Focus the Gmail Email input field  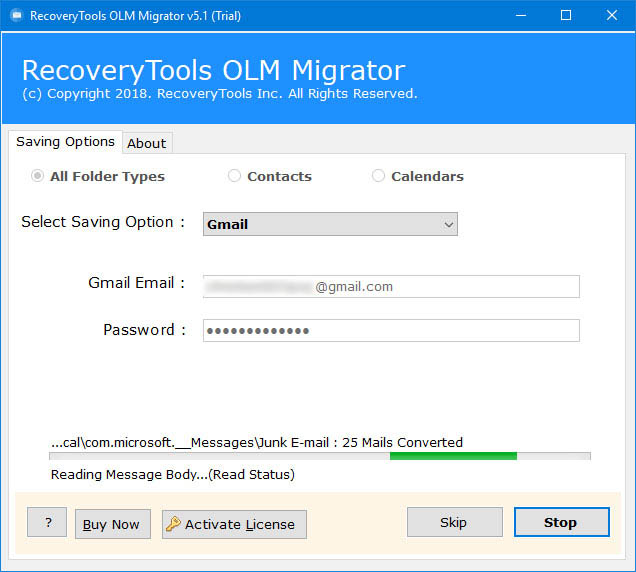pyautogui.click(x=391, y=286)
